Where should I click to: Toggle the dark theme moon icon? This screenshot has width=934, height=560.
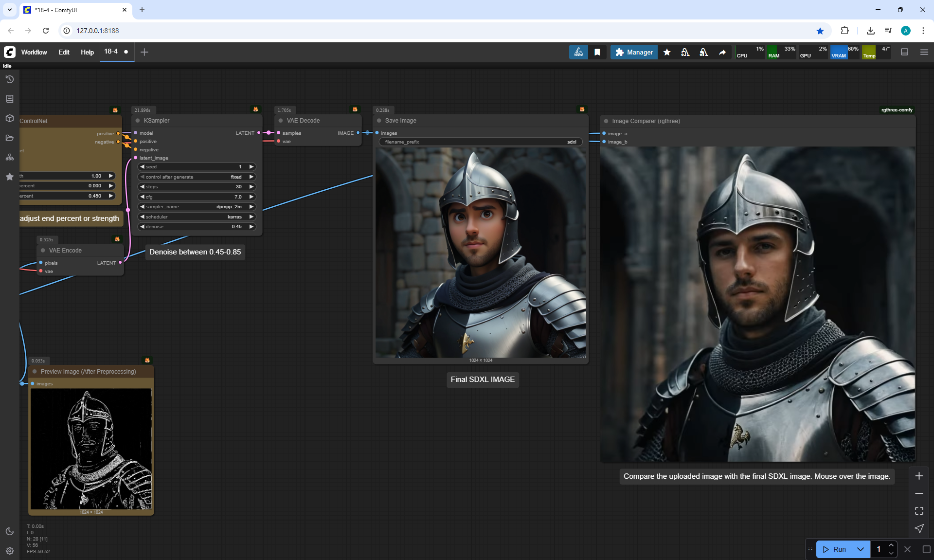9,531
